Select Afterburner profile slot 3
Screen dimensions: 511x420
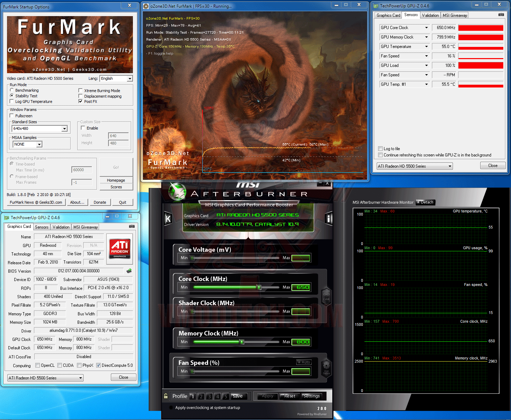[209, 396]
